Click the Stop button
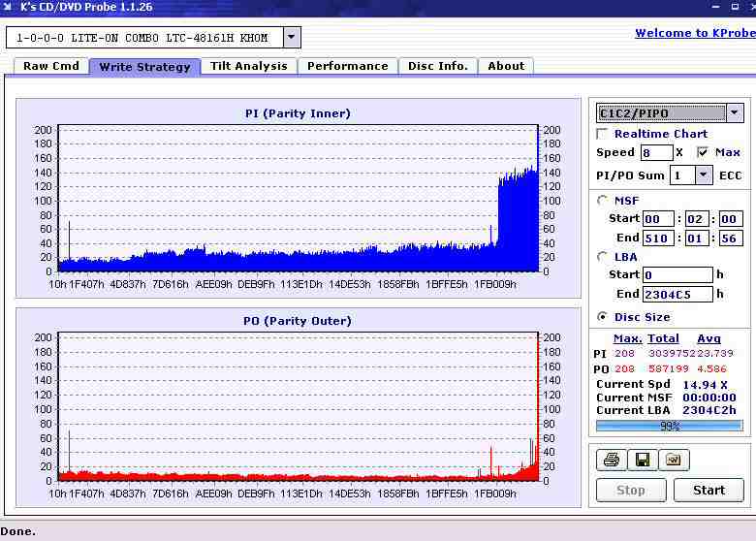 coord(631,490)
